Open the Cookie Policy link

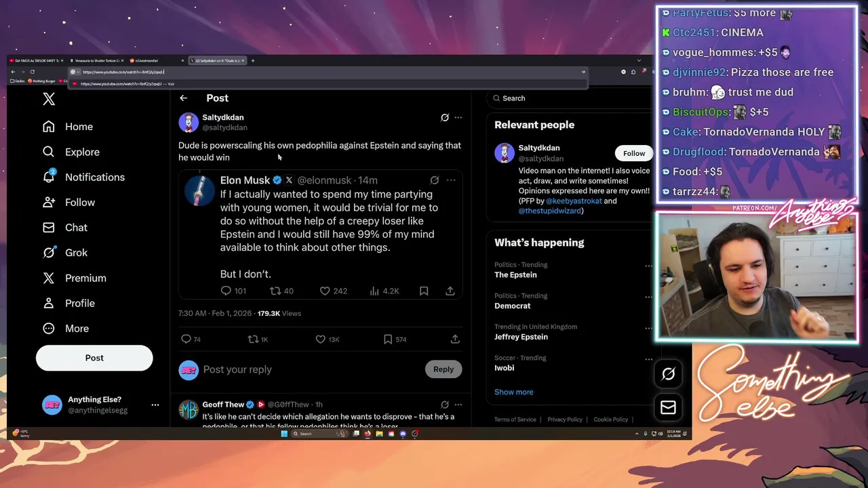coord(611,420)
